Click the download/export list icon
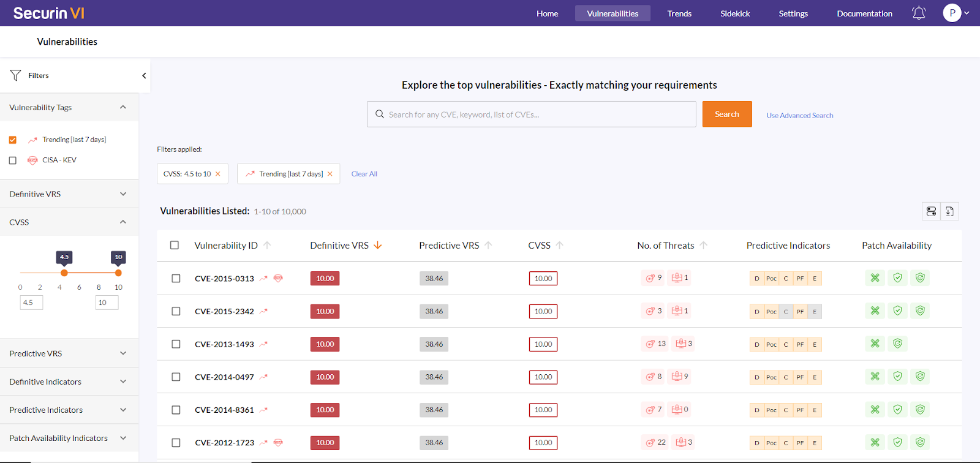Viewport: 980px width, 463px height. pos(949,211)
